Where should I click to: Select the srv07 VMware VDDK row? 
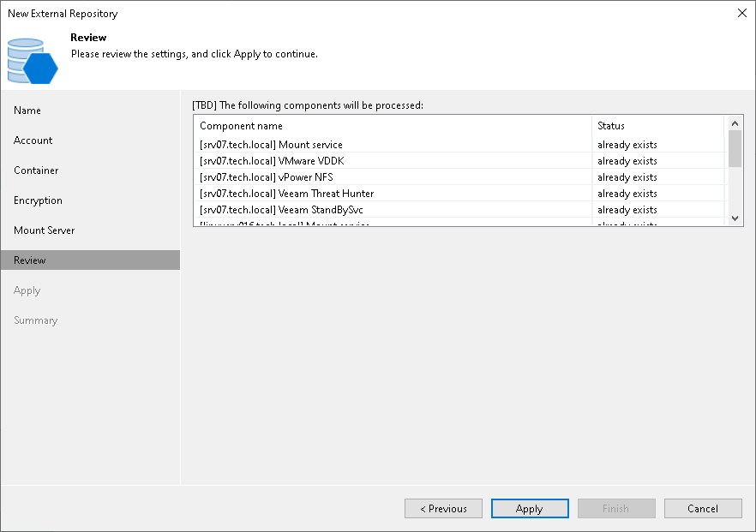click(x=459, y=161)
